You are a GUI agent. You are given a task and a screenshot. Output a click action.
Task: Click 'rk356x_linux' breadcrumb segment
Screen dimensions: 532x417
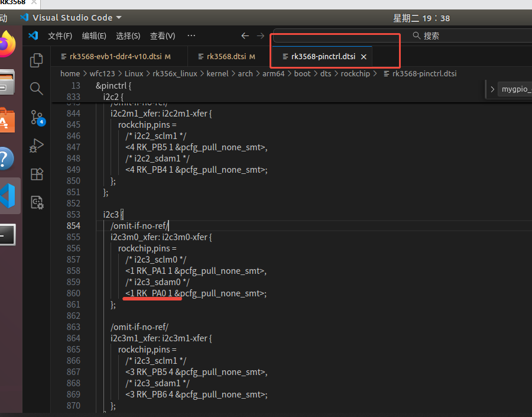coord(175,74)
